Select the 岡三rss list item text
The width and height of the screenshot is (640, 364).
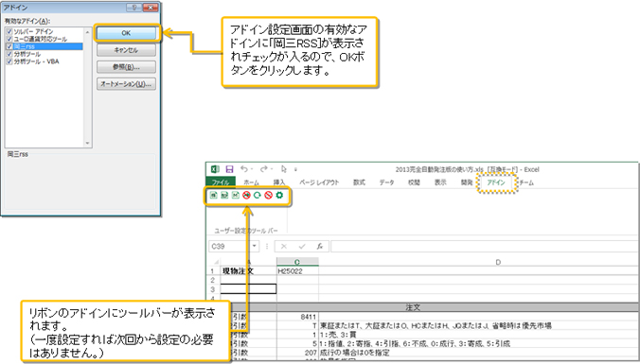pyautogui.click(x=24, y=46)
